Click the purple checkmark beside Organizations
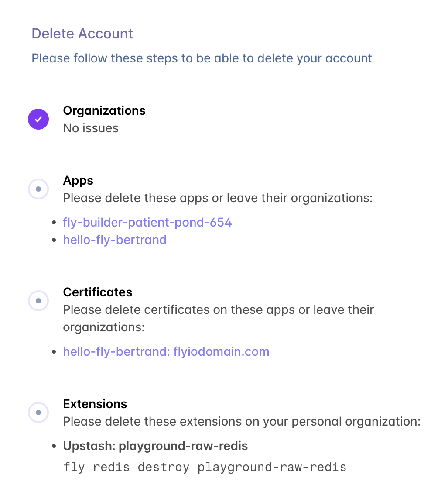Image resolution: width=448 pixels, height=502 pixels. click(38, 119)
